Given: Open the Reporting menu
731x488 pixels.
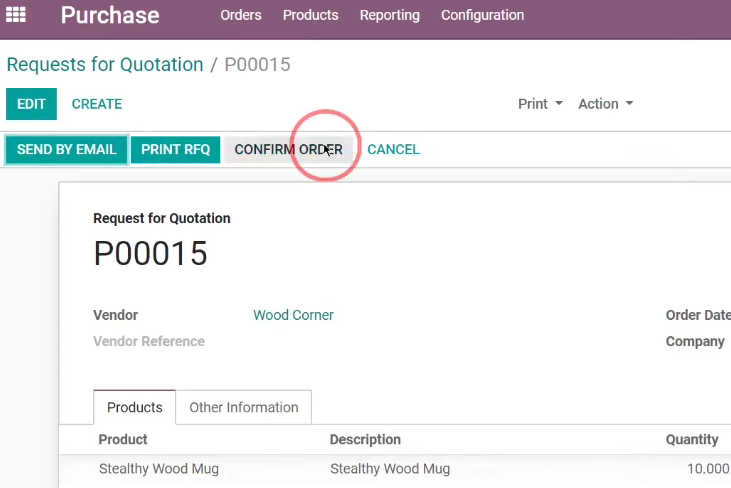Looking at the screenshot, I should pyautogui.click(x=390, y=15).
